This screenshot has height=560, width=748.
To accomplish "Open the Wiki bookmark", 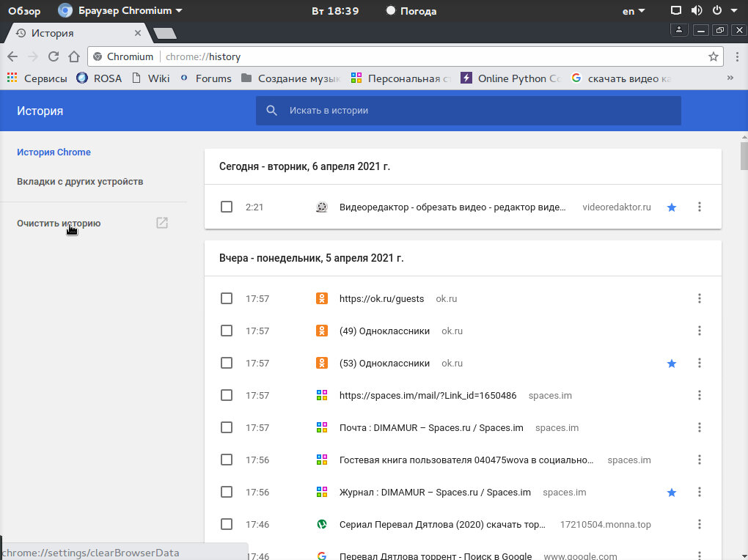I will click(x=151, y=78).
